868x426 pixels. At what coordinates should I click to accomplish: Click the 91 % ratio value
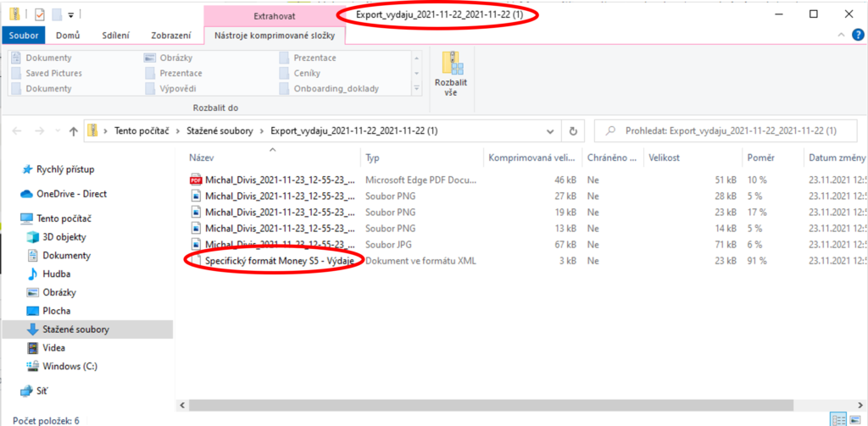[x=757, y=261]
